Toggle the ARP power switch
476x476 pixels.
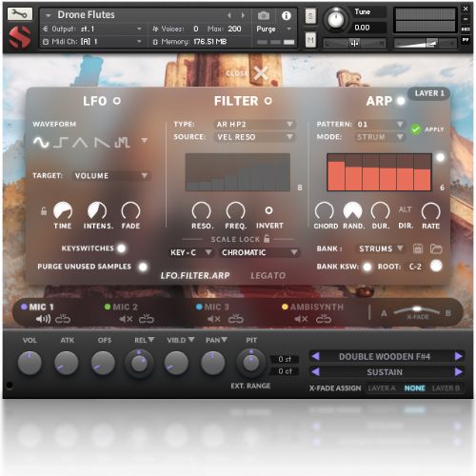pos(401,101)
